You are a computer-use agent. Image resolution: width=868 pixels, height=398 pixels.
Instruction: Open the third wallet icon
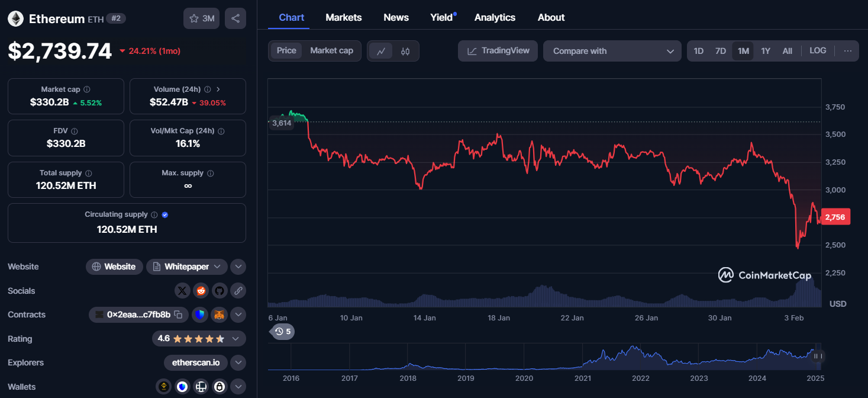[x=201, y=387]
